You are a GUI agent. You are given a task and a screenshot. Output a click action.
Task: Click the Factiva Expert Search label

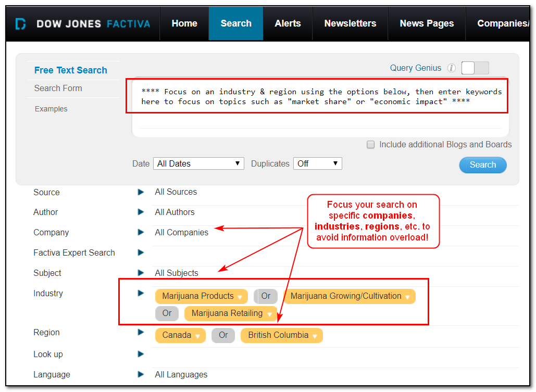(x=74, y=252)
